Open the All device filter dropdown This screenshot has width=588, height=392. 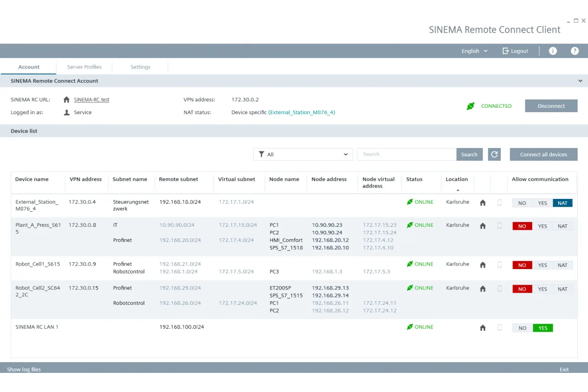303,154
